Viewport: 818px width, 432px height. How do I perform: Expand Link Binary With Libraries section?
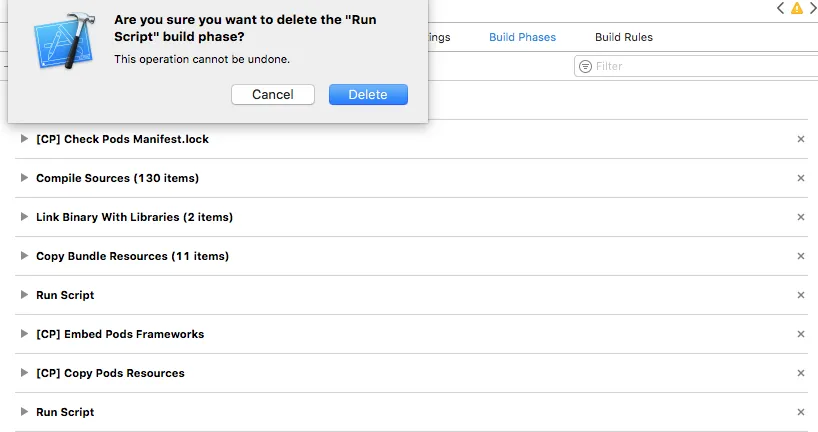coord(25,217)
